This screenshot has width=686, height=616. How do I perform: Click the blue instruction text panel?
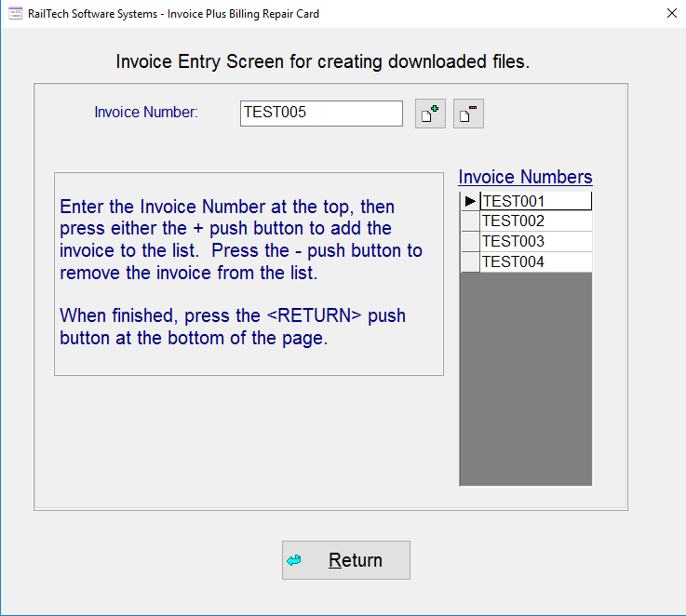pos(249,274)
